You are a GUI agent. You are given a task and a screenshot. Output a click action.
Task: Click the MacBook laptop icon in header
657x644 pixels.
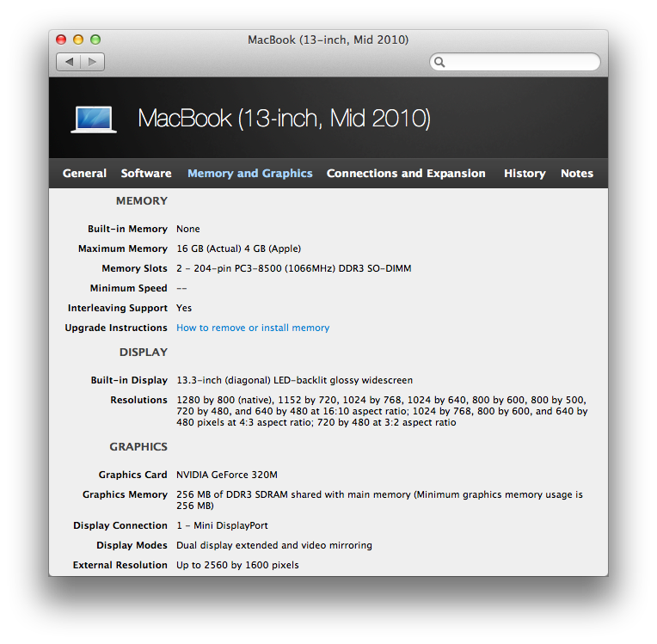coord(94,120)
